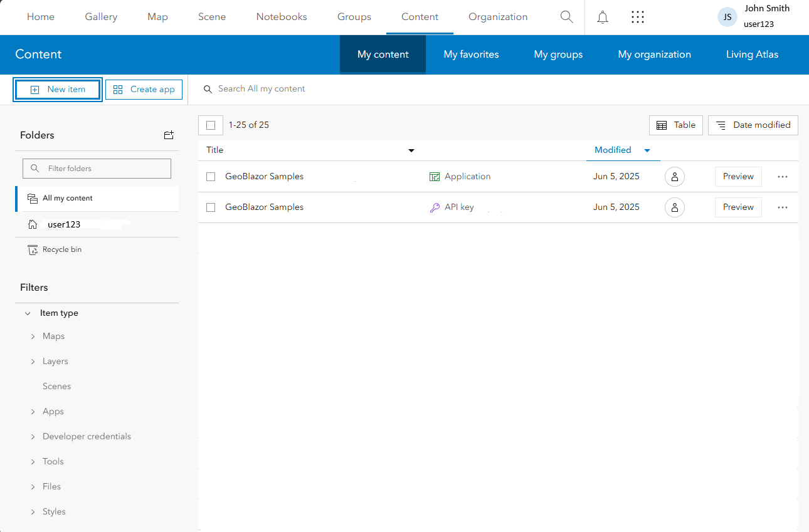Check the GeoBlazor Samples API key row

211,207
